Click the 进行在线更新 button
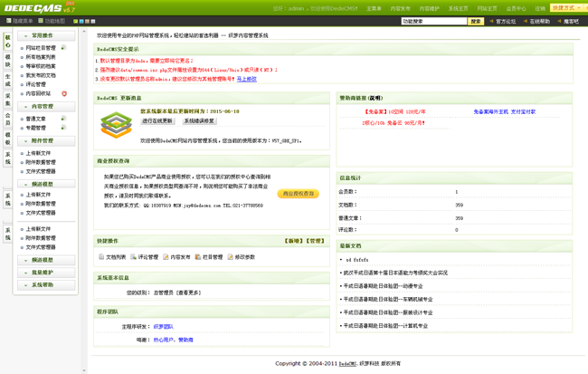 tap(157, 120)
